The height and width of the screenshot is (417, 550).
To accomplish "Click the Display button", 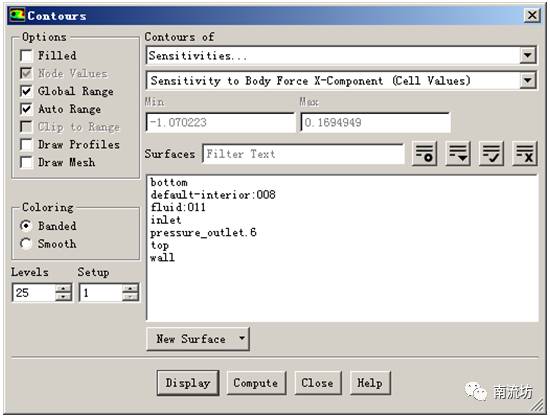I will pos(188,383).
